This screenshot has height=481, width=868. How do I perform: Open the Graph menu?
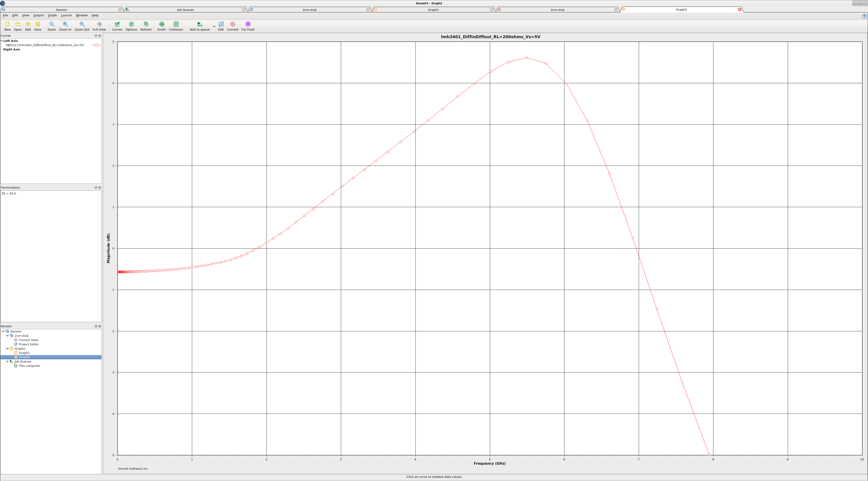coord(52,16)
